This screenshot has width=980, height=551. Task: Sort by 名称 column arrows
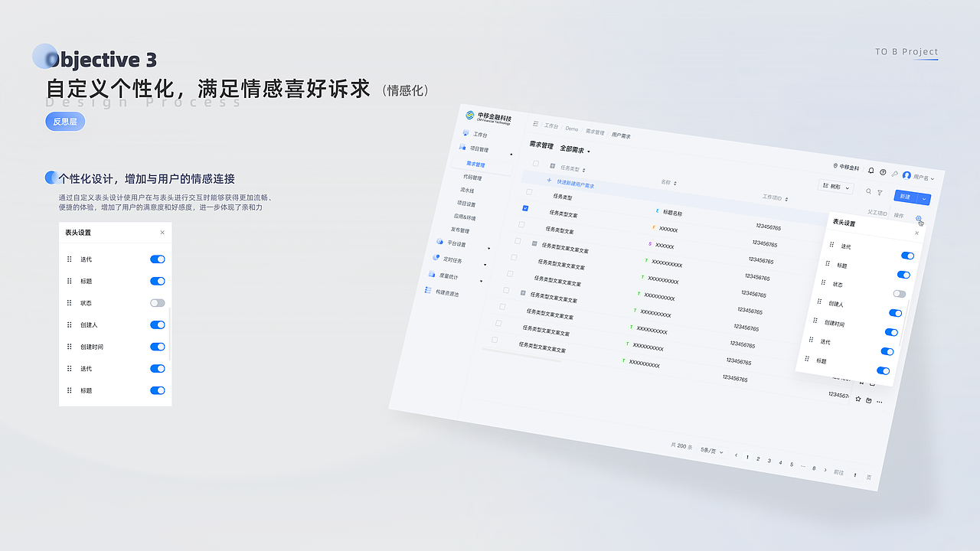click(x=676, y=184)
